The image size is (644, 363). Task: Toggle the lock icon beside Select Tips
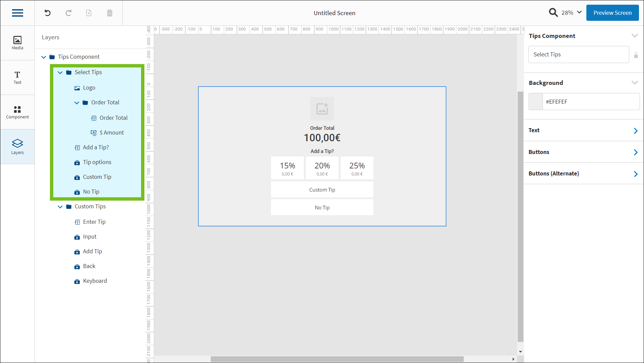point(636,55)
